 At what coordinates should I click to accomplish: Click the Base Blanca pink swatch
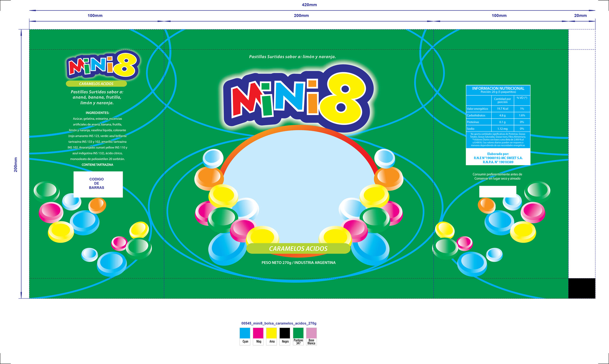[311, 333]
